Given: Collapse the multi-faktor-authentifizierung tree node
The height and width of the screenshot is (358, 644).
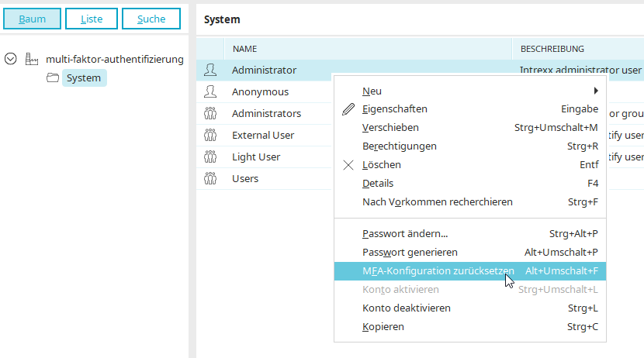Looking at the screenshot, I should coord(11,59).
